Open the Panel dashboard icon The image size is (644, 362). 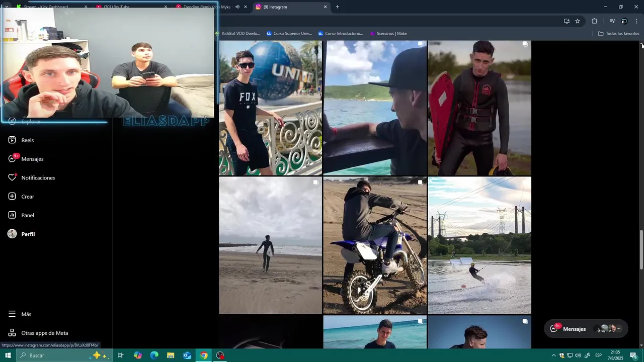point(12,215)
